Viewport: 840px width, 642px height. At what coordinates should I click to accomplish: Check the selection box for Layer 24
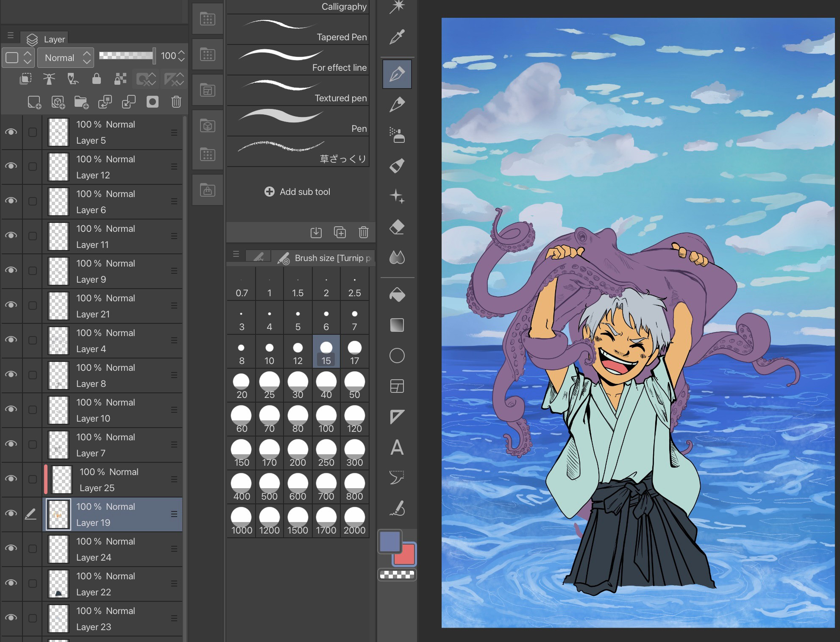(x=33, y=549)
